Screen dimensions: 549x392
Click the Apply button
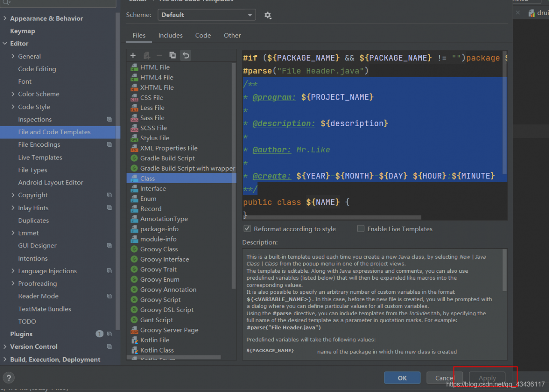point(487,378)
